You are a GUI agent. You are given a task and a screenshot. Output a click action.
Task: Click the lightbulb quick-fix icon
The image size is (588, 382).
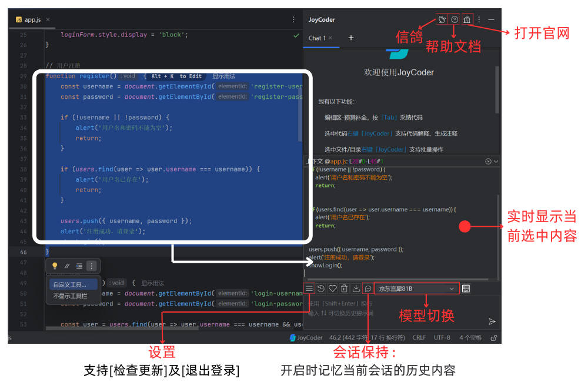[x=55, y=266]
